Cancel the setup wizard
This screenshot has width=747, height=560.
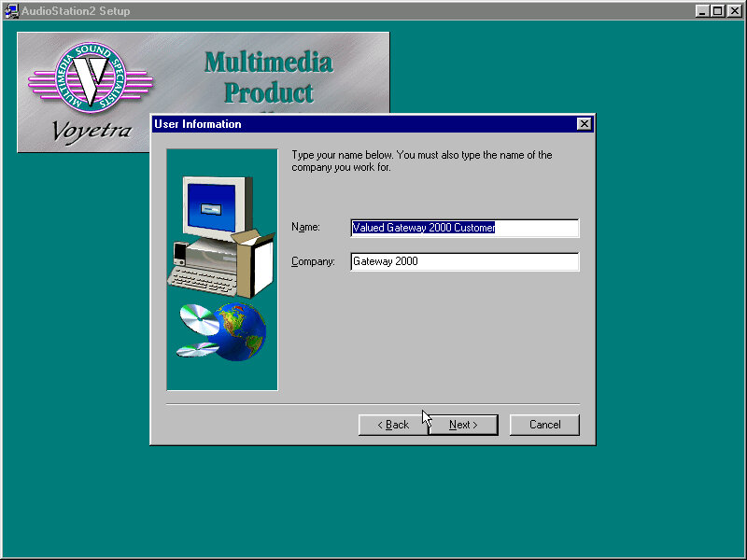click(x=544, y=425)
